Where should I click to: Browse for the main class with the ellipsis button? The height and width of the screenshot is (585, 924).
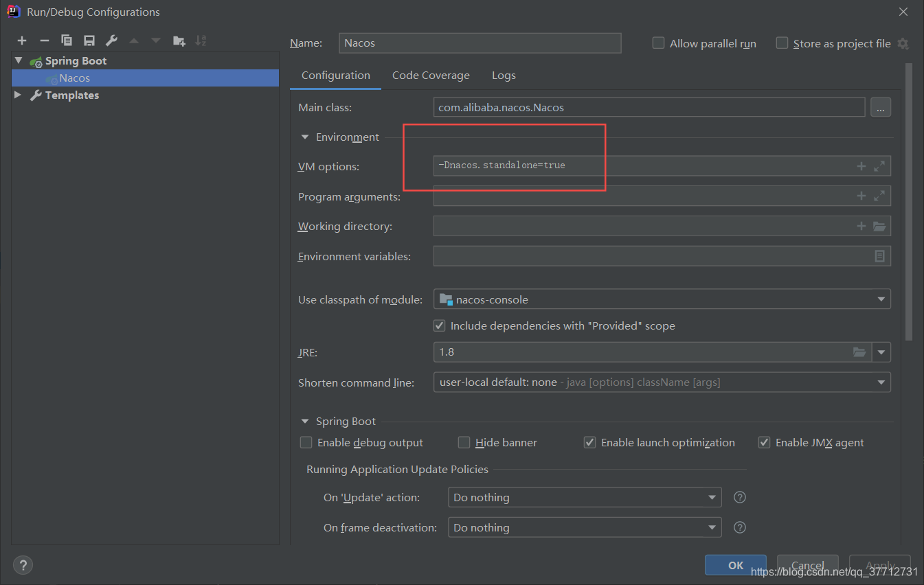click(881, 107)
